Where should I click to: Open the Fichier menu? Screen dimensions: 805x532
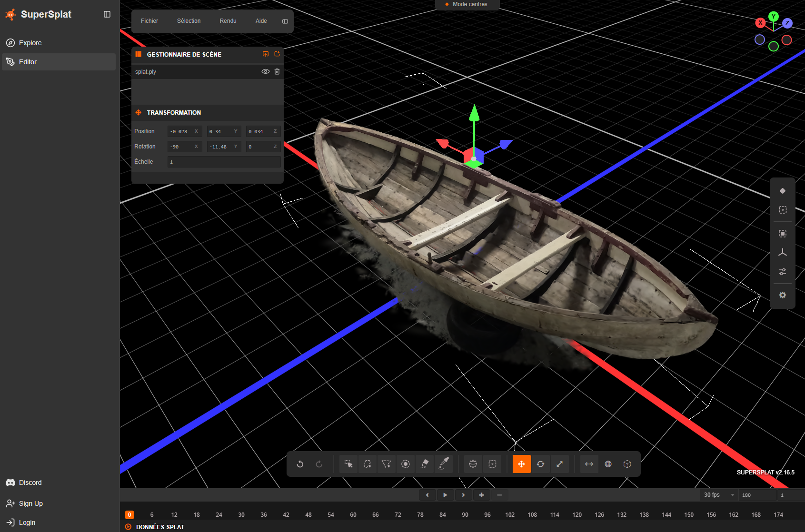pyautogui.click(x=149, y=21)
